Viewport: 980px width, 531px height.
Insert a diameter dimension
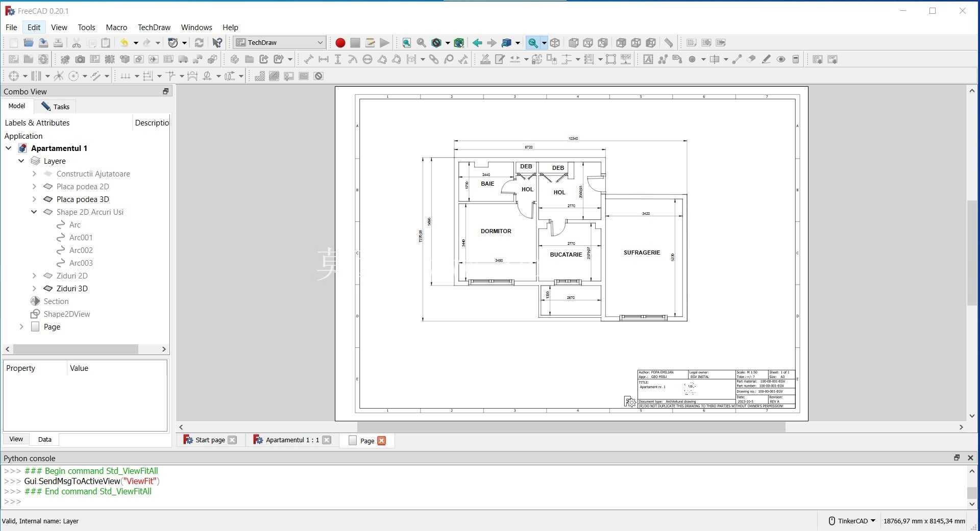coord(367,60)
